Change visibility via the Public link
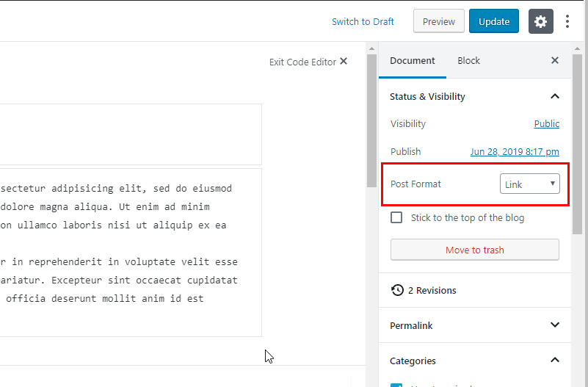This screenshot has width=588, height=387. click(x=546, y=124)
